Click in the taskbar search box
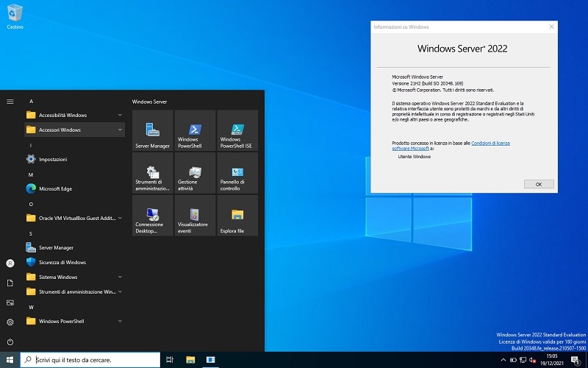 click(x=90, y=360)
